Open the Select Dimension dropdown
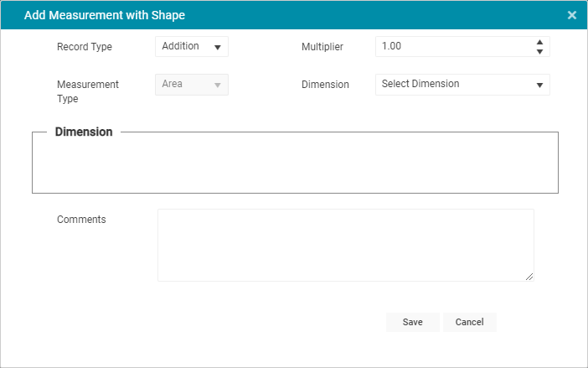This screenshot has height=368, width=588. 462,85
